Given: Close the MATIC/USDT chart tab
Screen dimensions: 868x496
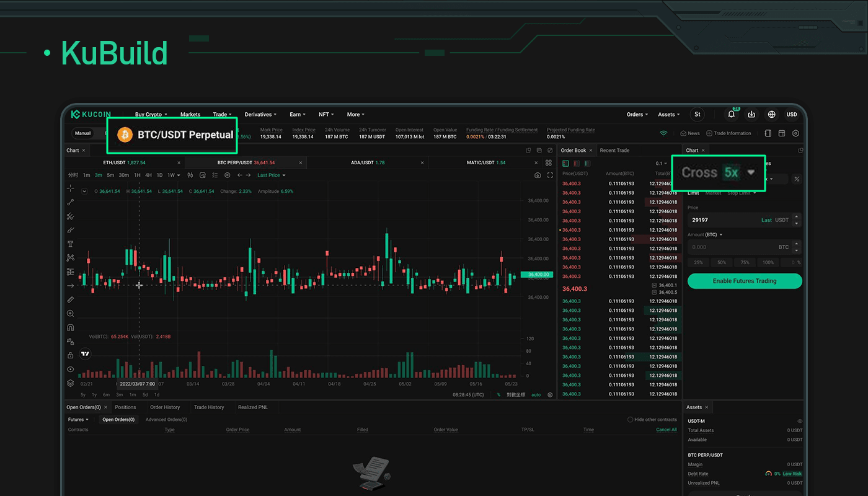Looking at the screenshot, I should pos(538,162).
